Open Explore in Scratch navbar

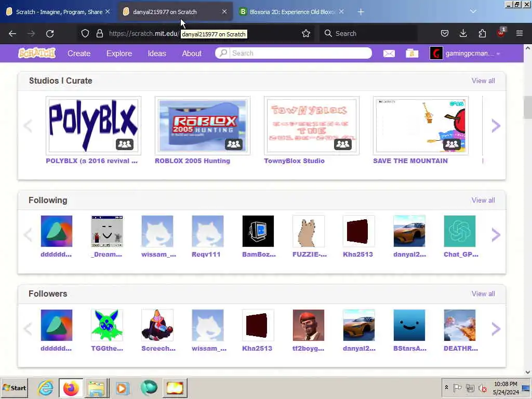pos(119,54)
